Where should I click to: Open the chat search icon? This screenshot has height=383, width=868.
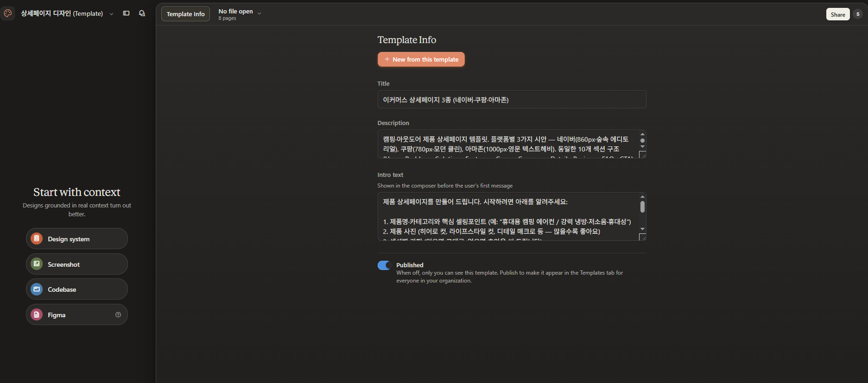(142, 13)
